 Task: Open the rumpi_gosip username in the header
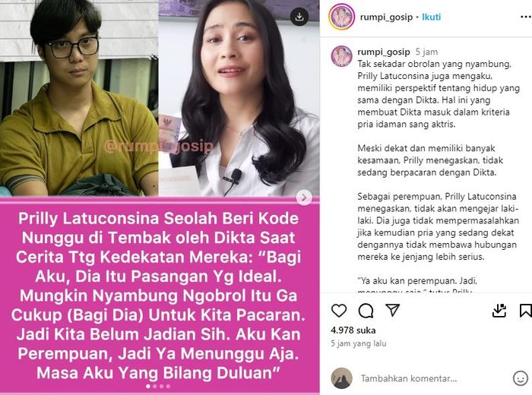[386, 17]
